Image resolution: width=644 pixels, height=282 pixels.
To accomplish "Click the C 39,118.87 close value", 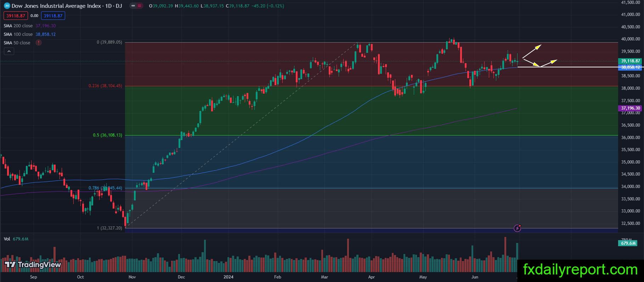I will pos(237,6).
